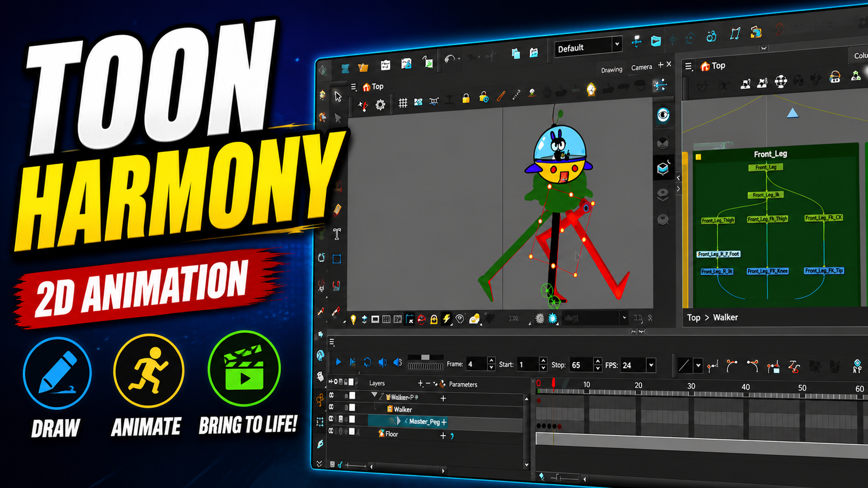Click the cube 3D view icon beside Camera
868x488 pixels.
tap(663, 168)
